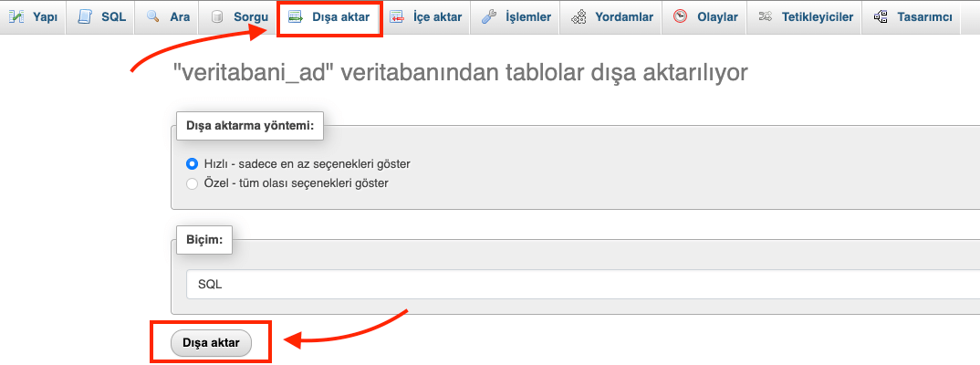Click the SQL sheet icon
This screenshot has width=980, height=365.
[x=85, y=16]
